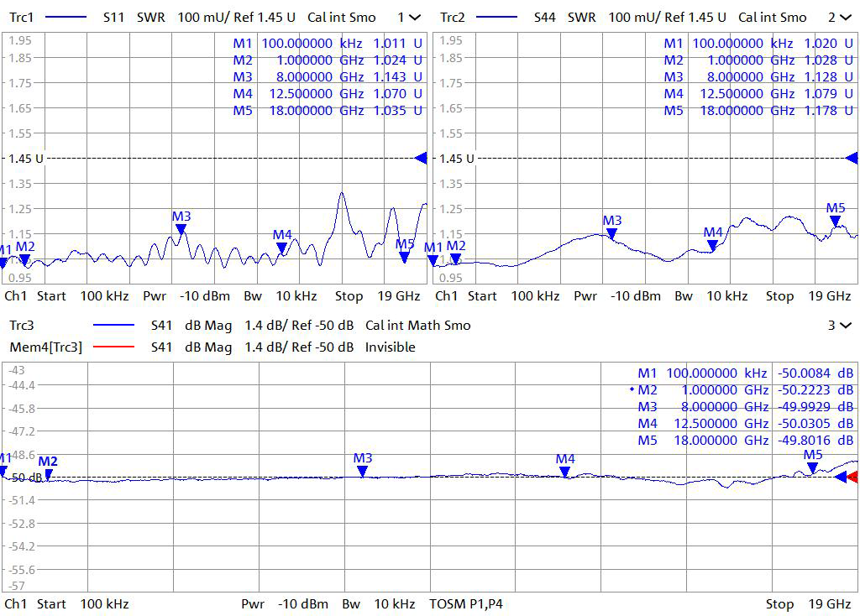Viewport: 860px width, 616px height.
Task: Click the M3 marker triangle on the S11 trace
Action: 181,229
